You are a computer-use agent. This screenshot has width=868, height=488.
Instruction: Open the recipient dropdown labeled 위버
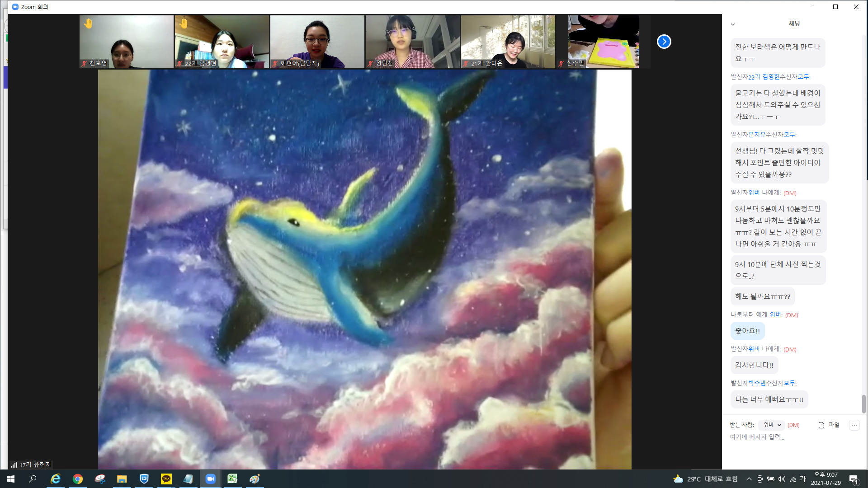[772, 425]
